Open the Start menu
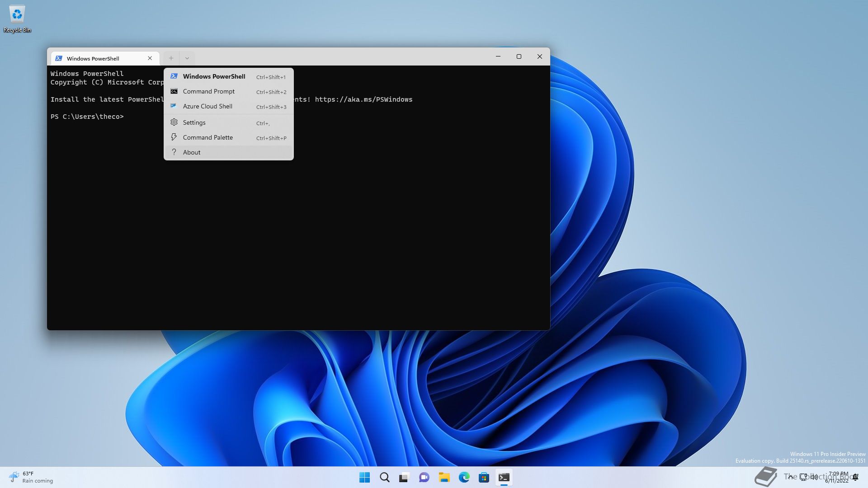This screenshot has width=868, height=488. click(364, 478)
